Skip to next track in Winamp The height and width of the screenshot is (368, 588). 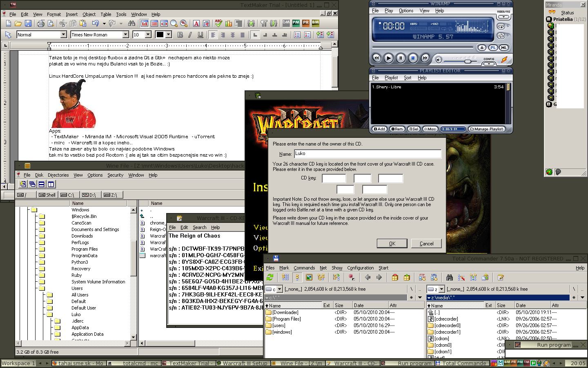(425, 58)
